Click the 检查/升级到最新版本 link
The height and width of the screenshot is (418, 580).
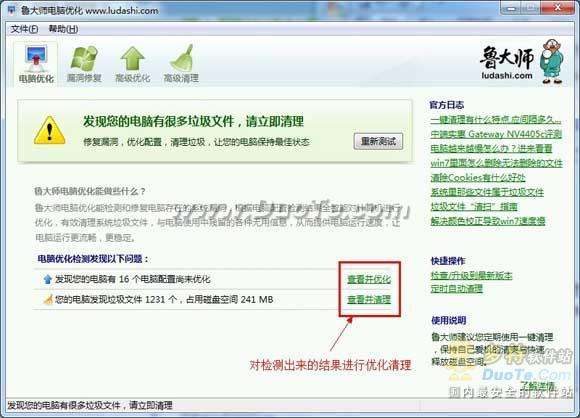[471, 276]
